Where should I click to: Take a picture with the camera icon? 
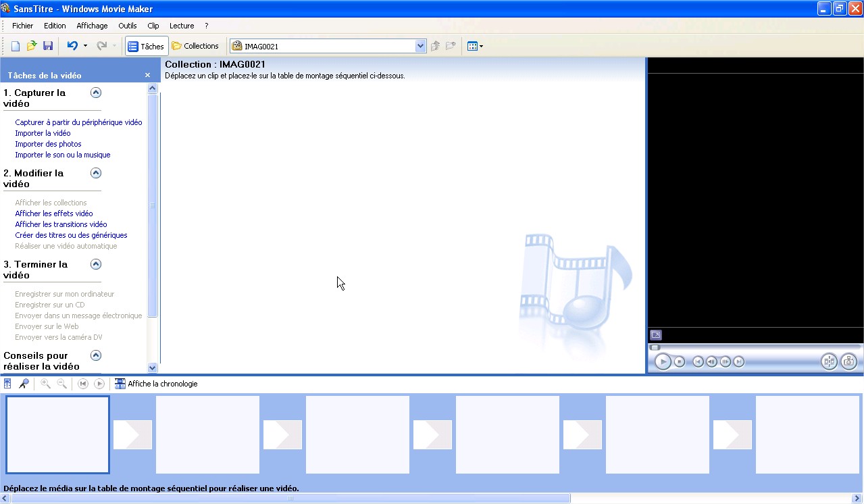point(848,361)
